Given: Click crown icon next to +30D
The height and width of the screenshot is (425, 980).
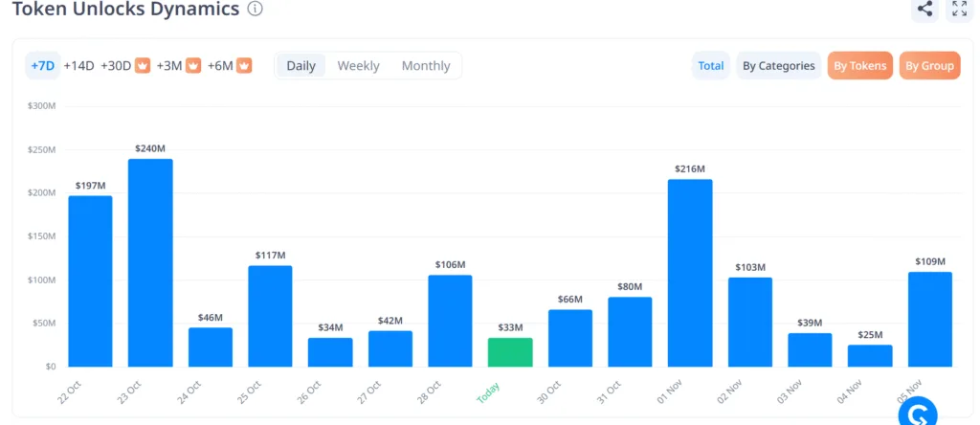Looking at the screenshot, I should point(144,66).
